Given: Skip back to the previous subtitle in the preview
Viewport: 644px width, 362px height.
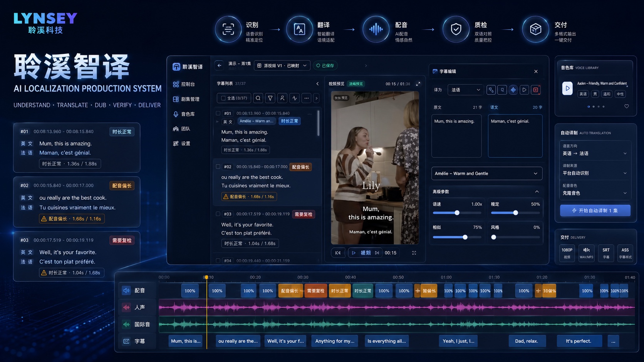Looking at the screenshot, I should click(338, 253).
